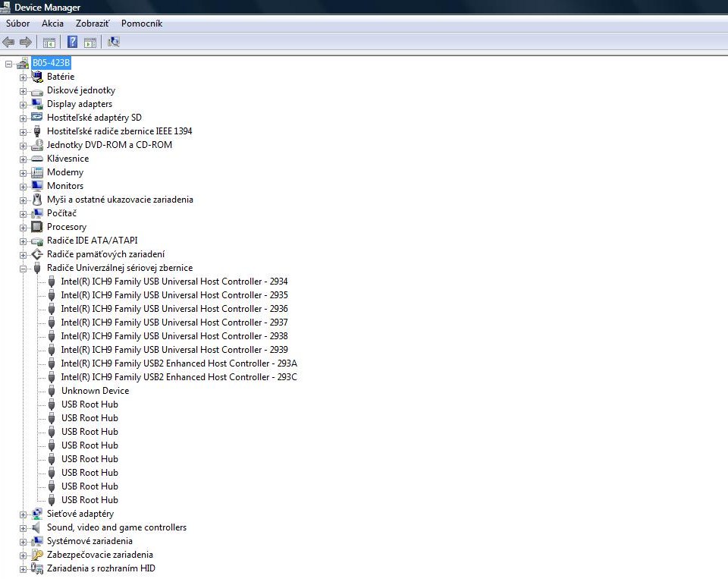Screen dimensions: 728x579
Task: Click the Procesory processor icon
Action: click(37, 227)
